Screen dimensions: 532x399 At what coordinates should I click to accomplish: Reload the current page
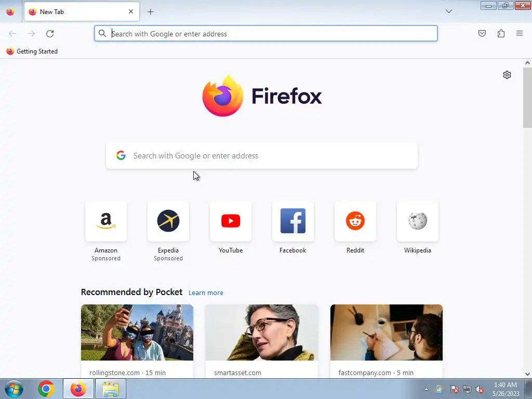50,34
